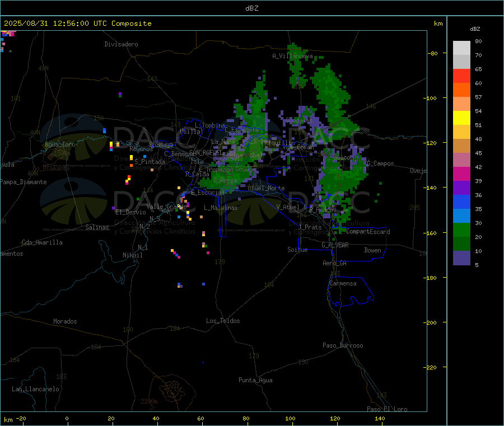
Task: Click the Punta_Agua label
Action: pos(255,380)
